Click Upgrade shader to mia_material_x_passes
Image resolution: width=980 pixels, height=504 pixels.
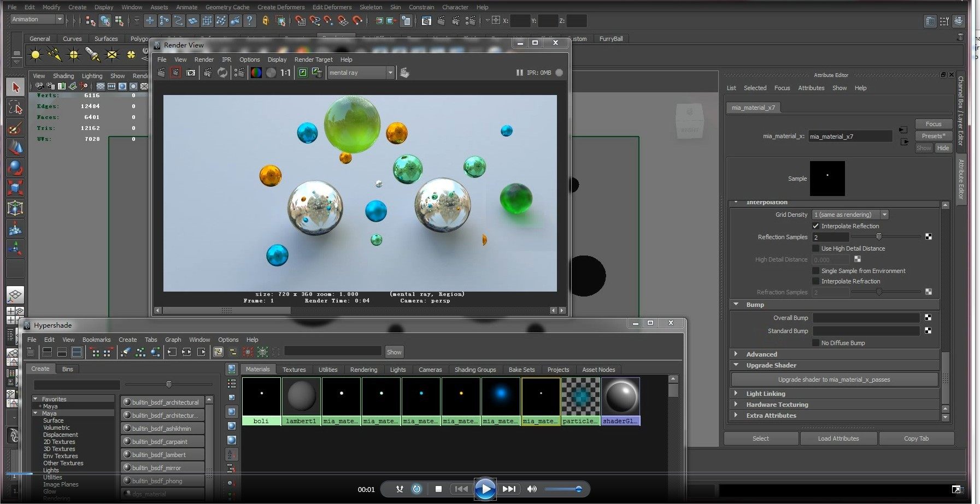(x=834, y=379)
